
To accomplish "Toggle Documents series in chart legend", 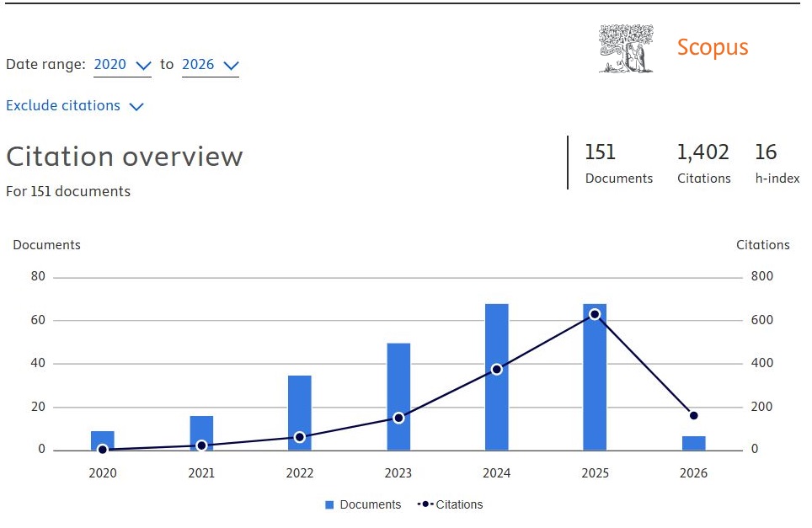I will click(x=370, y=504).
